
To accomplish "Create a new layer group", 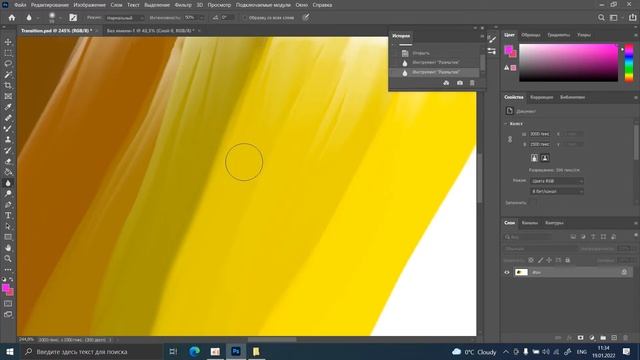I will (x=603, y=338).
